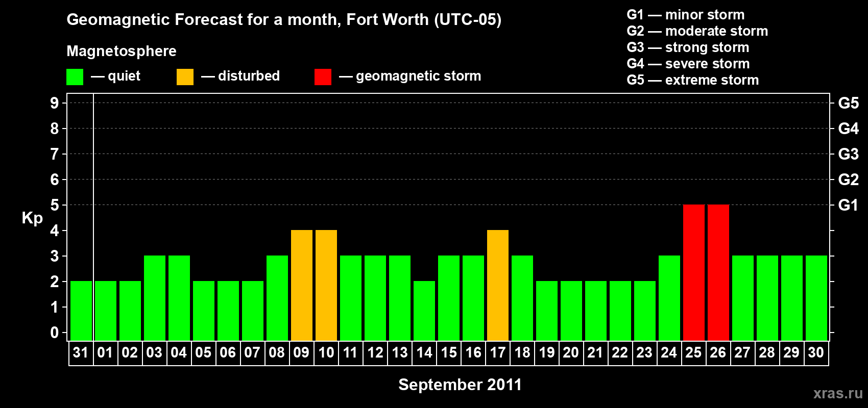Image resolution: width=868 pixels, height=408 pixels.
Task: Click 'G3 — strong storm' legend line
Action: (x=688, y=47)
